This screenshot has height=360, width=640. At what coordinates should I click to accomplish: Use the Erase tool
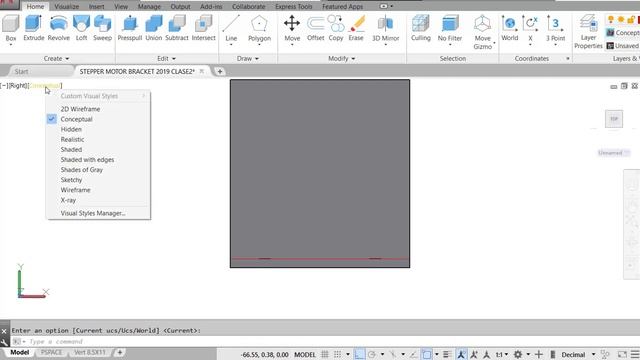[356, 28]
